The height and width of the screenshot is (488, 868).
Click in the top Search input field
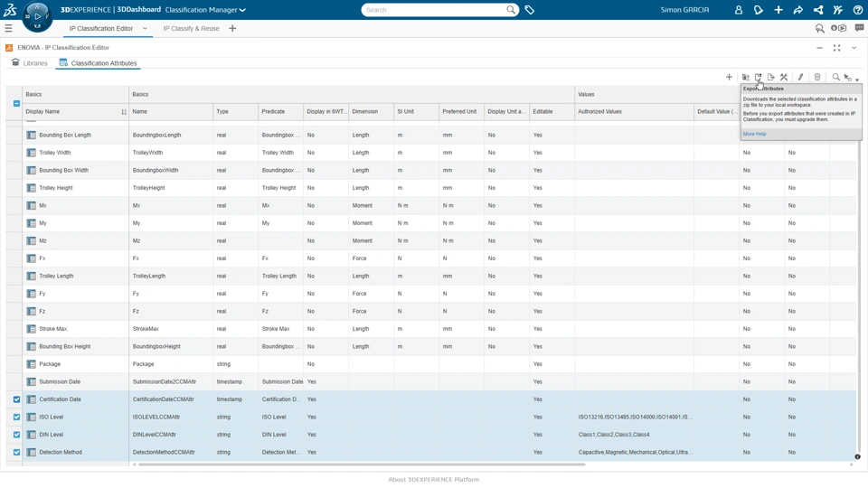(x=435, y=10)
